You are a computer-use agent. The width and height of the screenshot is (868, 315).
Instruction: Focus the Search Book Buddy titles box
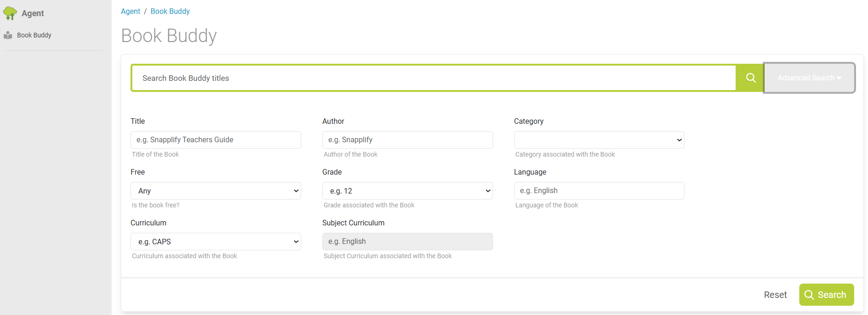434,78
